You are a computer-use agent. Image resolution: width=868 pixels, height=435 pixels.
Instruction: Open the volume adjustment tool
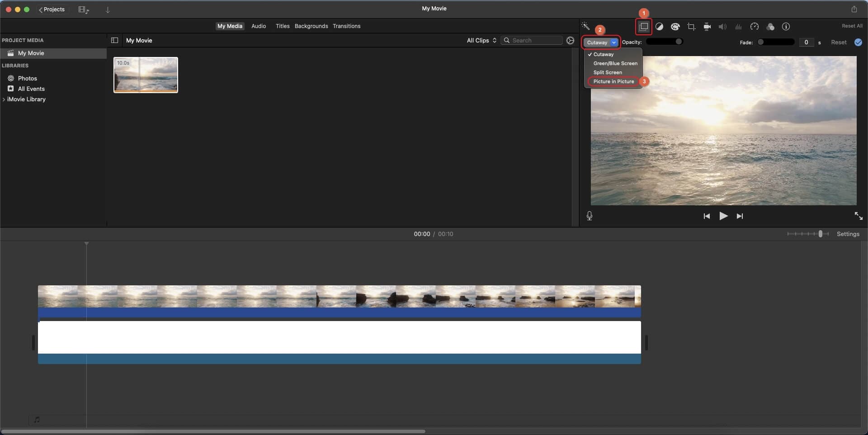722,27
